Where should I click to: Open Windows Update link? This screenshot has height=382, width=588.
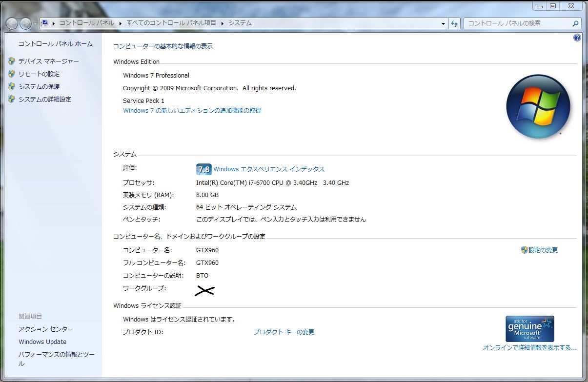[42, 342]
